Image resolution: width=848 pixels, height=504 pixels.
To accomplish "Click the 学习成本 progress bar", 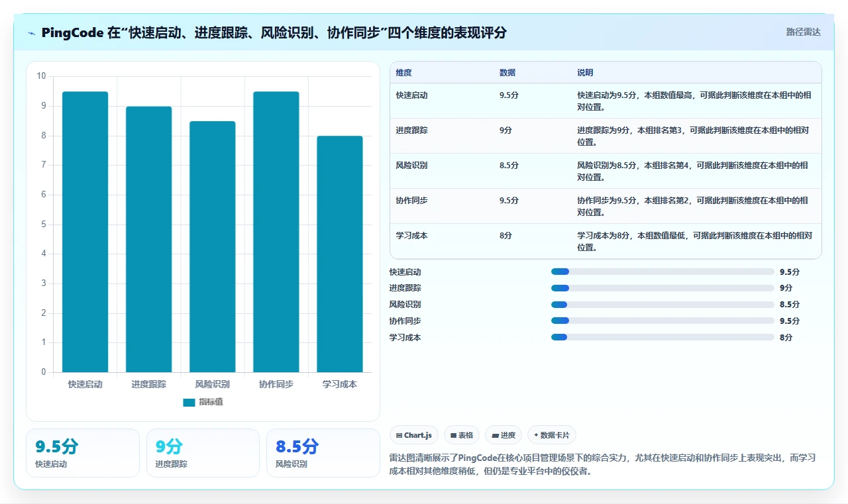I will 662,337.
